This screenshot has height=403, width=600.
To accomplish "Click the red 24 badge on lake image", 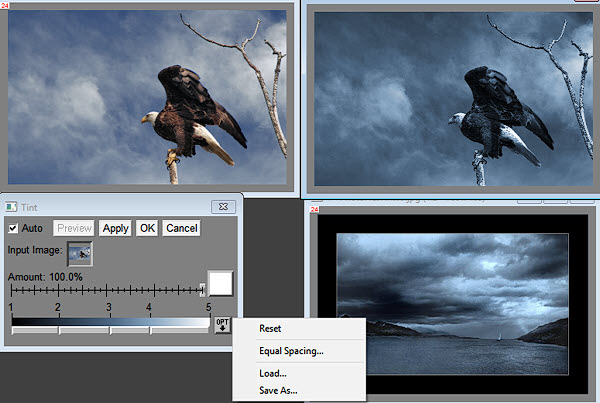I will (x=314, y=208).
